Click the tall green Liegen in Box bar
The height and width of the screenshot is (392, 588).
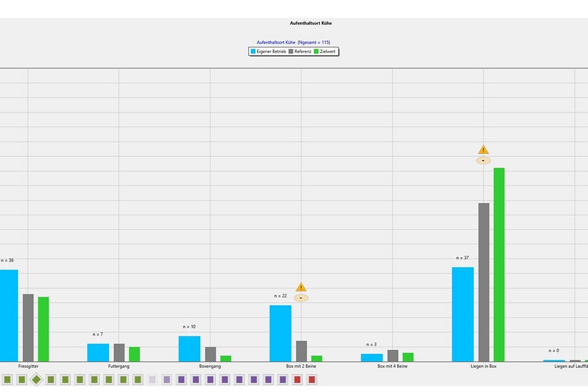point(499,265)
